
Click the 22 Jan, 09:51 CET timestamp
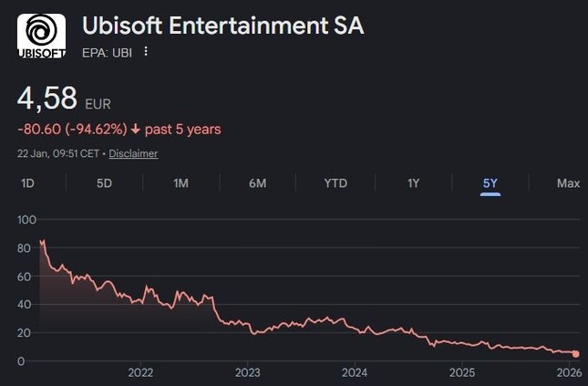click(x=59, y=153)
